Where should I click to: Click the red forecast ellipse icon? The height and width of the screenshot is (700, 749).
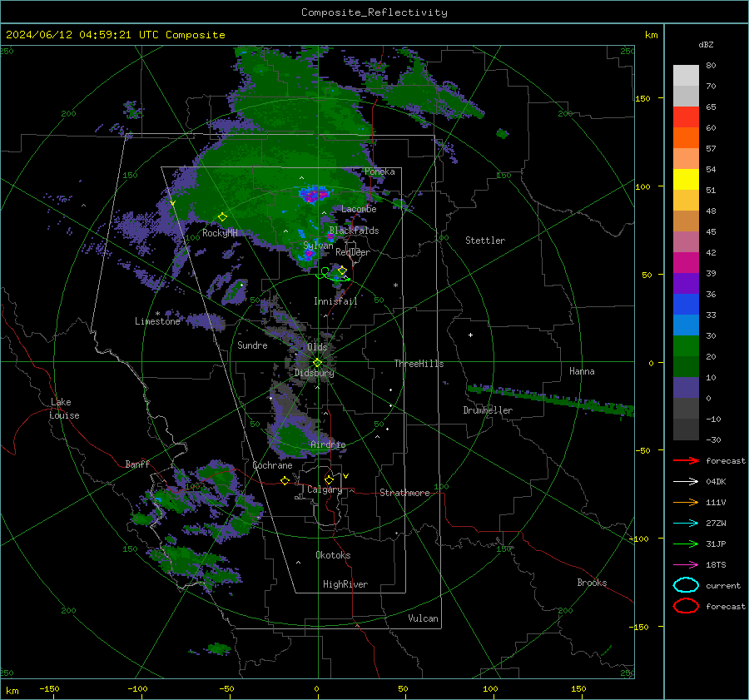coord(686,606)
